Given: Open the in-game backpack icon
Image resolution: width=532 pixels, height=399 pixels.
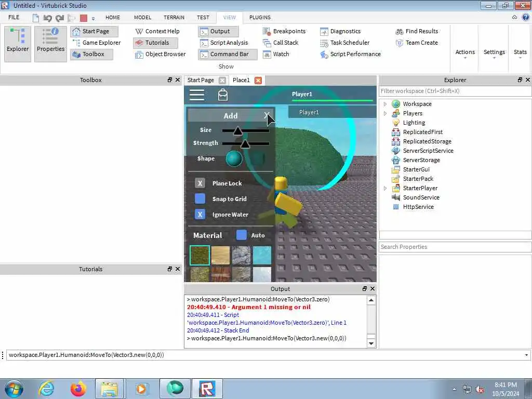Looking at the screenshot, I should click(222, 95).
